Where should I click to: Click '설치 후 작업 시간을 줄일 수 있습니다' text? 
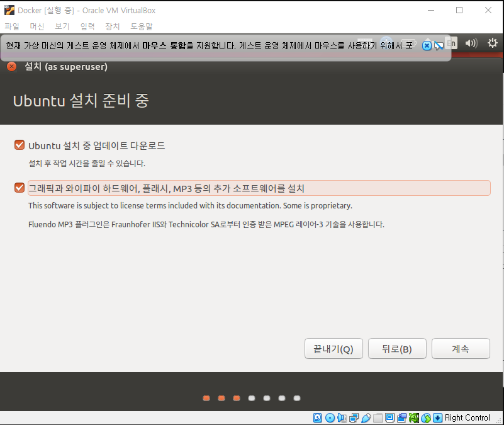(87, 164)
